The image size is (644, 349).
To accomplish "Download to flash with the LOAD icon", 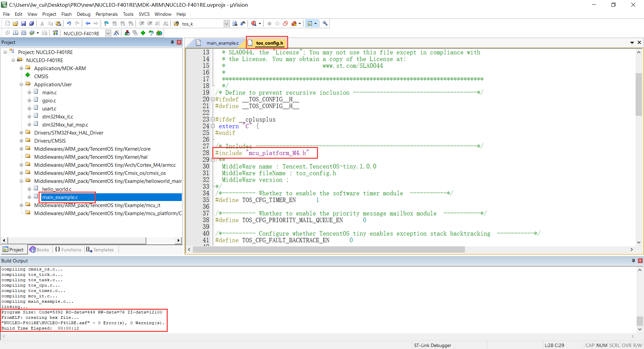I will click(55, 33).
